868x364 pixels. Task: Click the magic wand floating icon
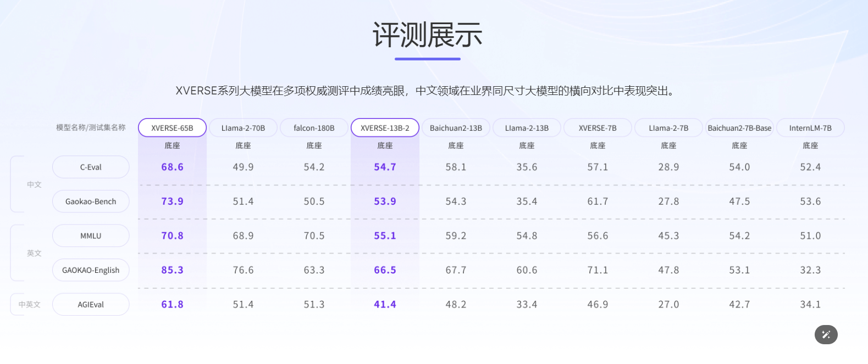point(826,334)
